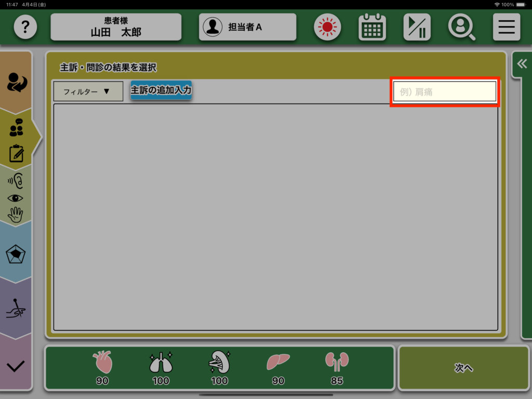This screenshot has width=532, height=399.
Task: Open the フィルター dropdown
Action: pos(88,91)
